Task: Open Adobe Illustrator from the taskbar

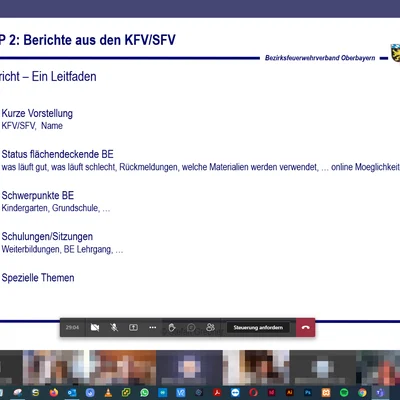Action: click(290, 393)
